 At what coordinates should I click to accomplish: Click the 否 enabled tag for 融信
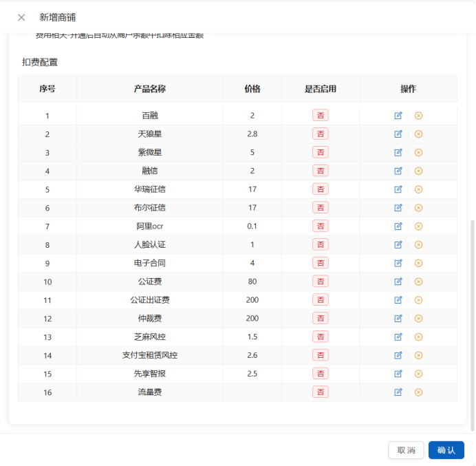coord(321,171)
